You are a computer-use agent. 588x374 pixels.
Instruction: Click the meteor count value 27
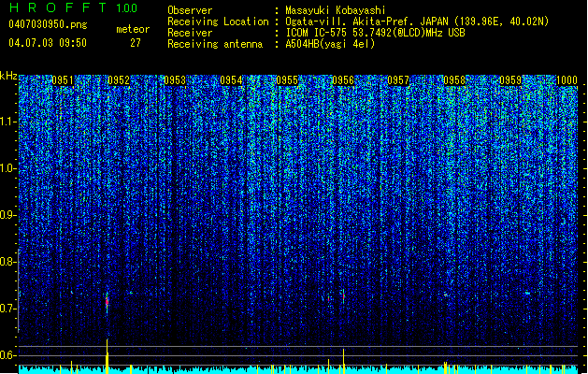(x=136, y=43)
